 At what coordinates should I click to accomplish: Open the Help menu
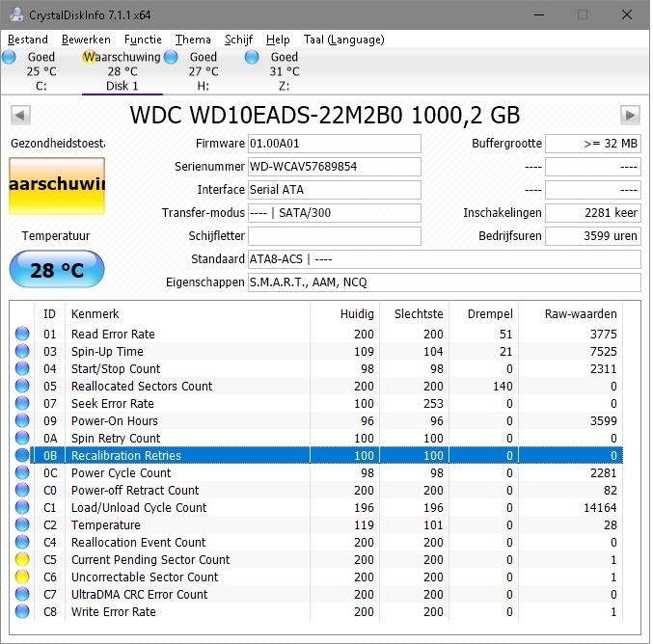[x=278, y=40]
